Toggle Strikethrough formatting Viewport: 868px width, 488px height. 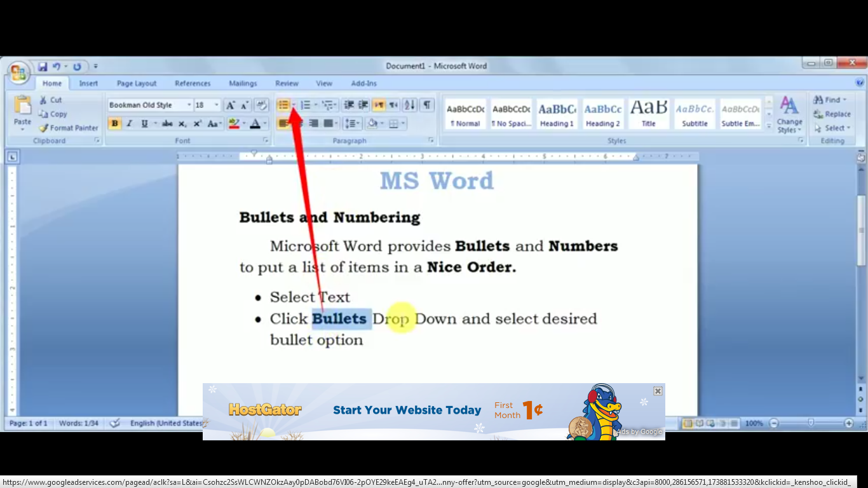coord(167,123)
